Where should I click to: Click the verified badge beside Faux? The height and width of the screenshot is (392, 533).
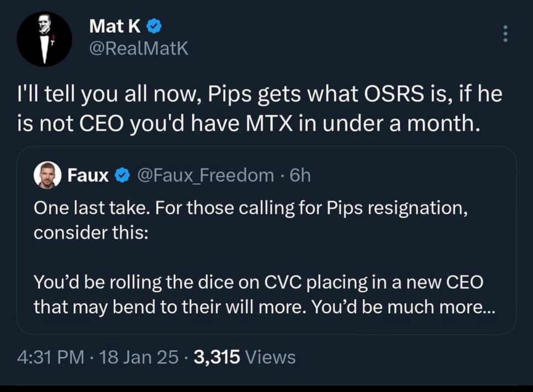click(120, 174)
